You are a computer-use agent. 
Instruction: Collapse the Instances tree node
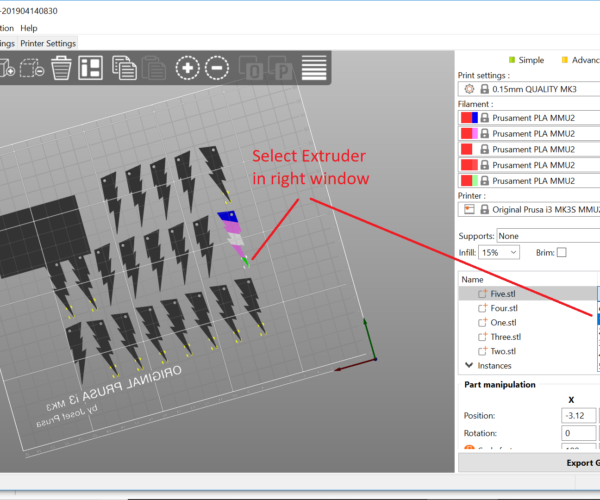point(469,365)
